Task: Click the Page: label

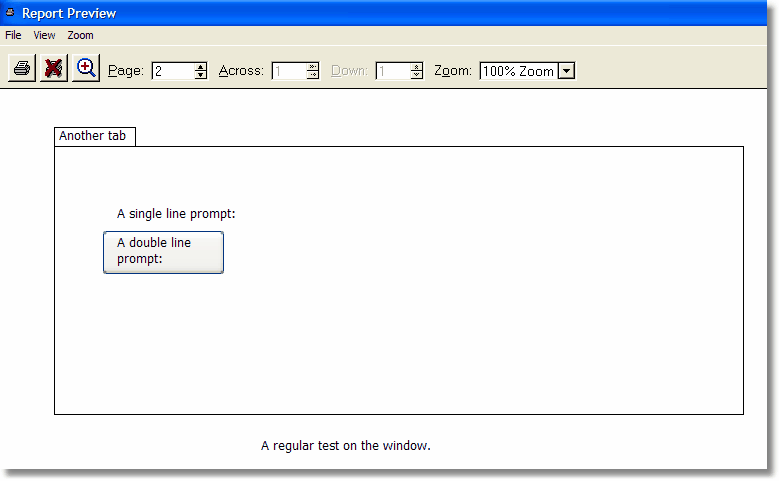Action: pos(126,71)
